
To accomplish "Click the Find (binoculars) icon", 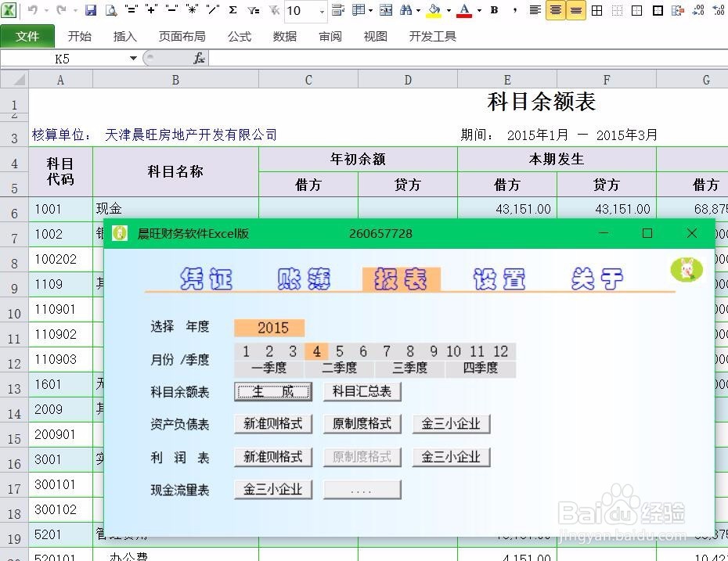I will [x=408, y=11].
